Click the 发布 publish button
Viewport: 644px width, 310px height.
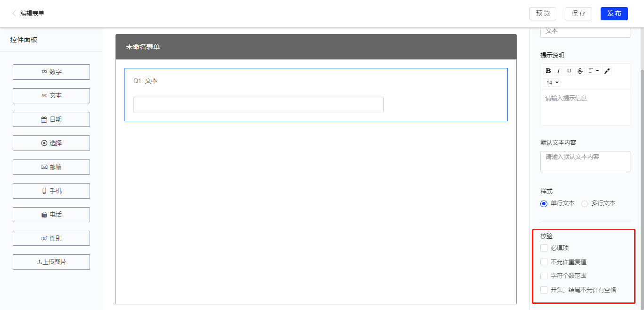(x=614, y=13)
